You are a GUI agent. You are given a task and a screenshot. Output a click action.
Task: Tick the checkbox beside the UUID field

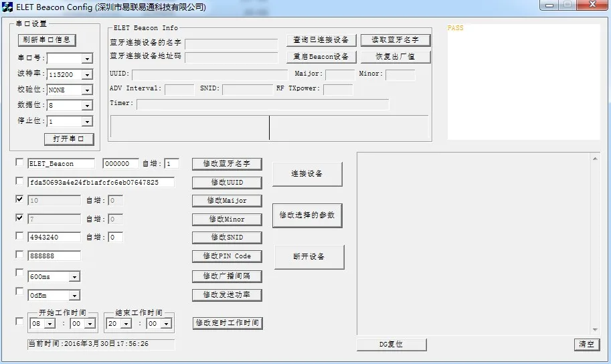tap(19, 181)
